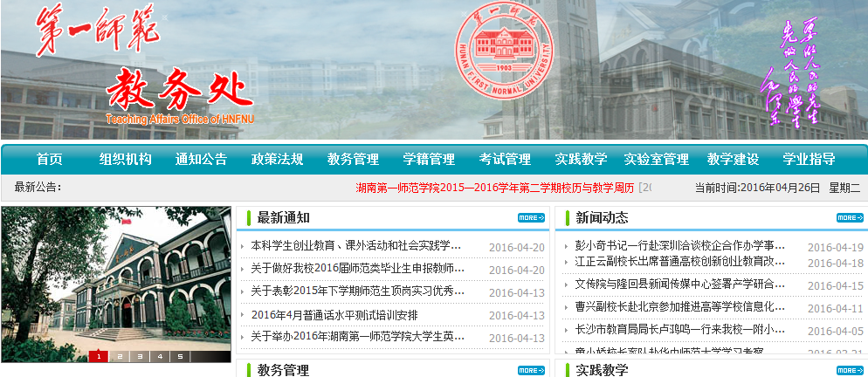Open news 文传院与隆回县新闻传媒中心签署产学研合

[x=679, y=284]
